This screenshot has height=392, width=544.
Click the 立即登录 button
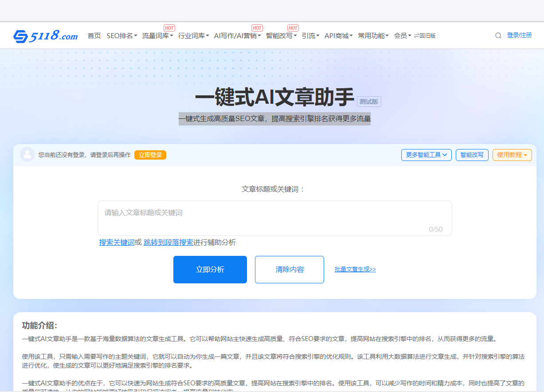150,155
